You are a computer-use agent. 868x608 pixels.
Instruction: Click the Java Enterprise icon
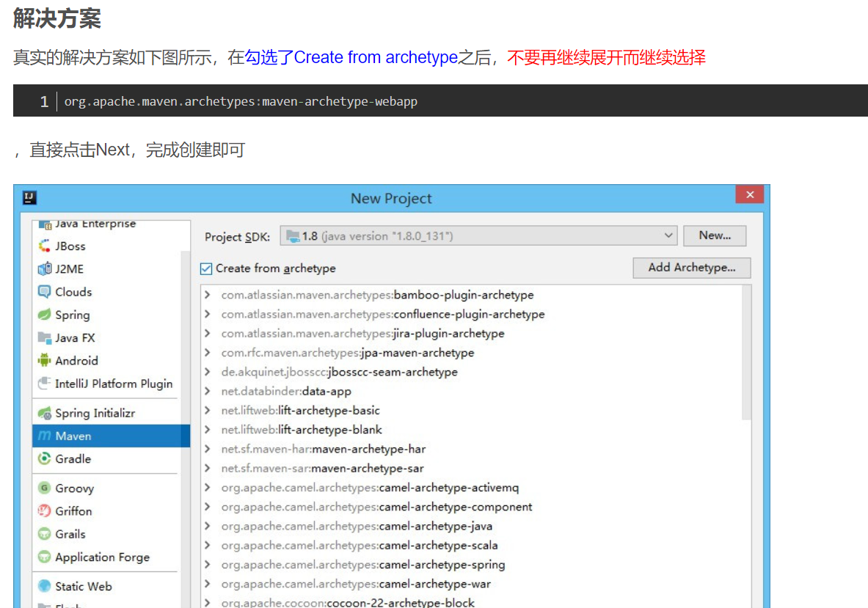[x=45, y=224]
